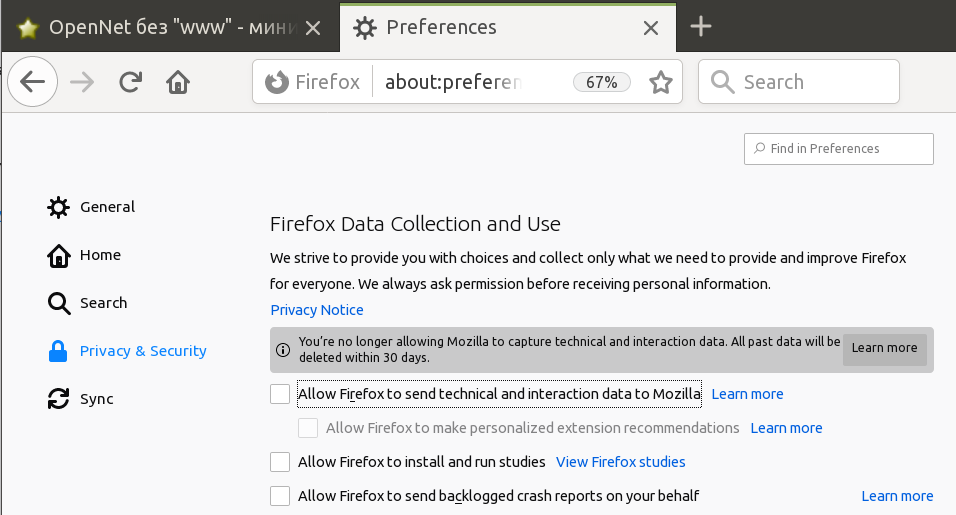Open the Privacy Notice link
The height and width of the screenshot is (515, 956).
tap(317, 310)
